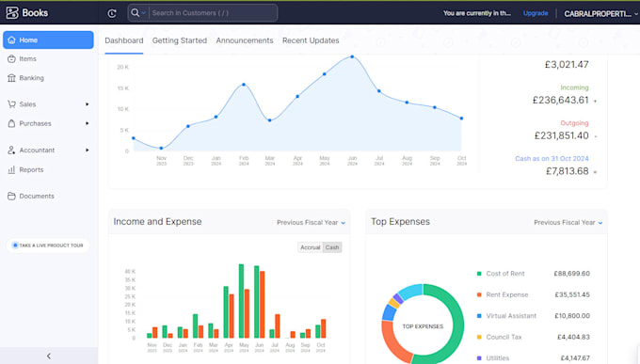Open Income and Expense period dropdown

pyautogui.click(x=311, y=222)
